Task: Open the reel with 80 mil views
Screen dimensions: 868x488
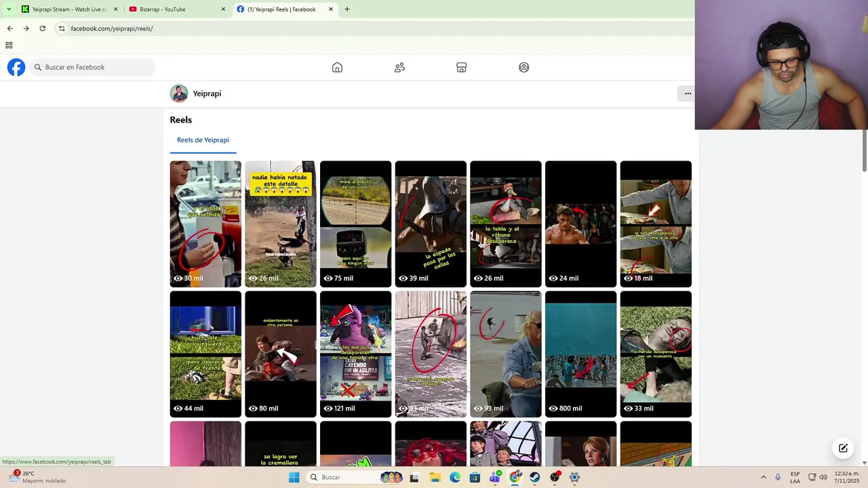Action: click(x=281, y=354)
